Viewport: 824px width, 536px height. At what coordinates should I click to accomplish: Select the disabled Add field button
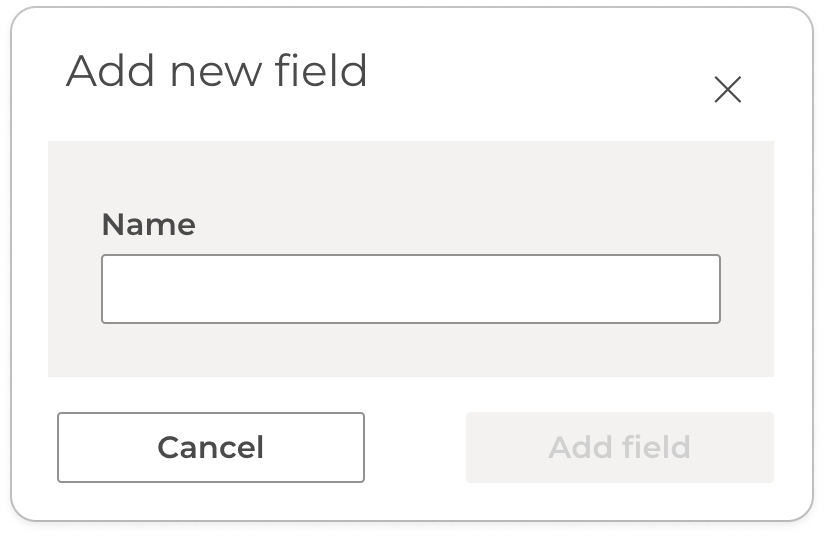coord(619,447)
